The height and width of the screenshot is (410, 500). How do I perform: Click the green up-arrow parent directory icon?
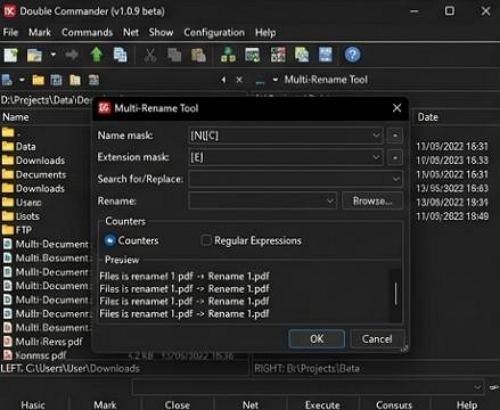96,55
